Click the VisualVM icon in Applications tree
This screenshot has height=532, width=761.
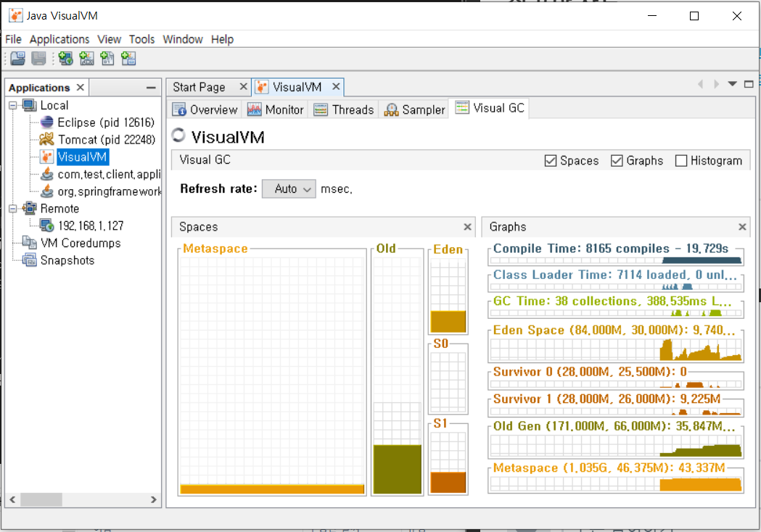pos(47,157)
